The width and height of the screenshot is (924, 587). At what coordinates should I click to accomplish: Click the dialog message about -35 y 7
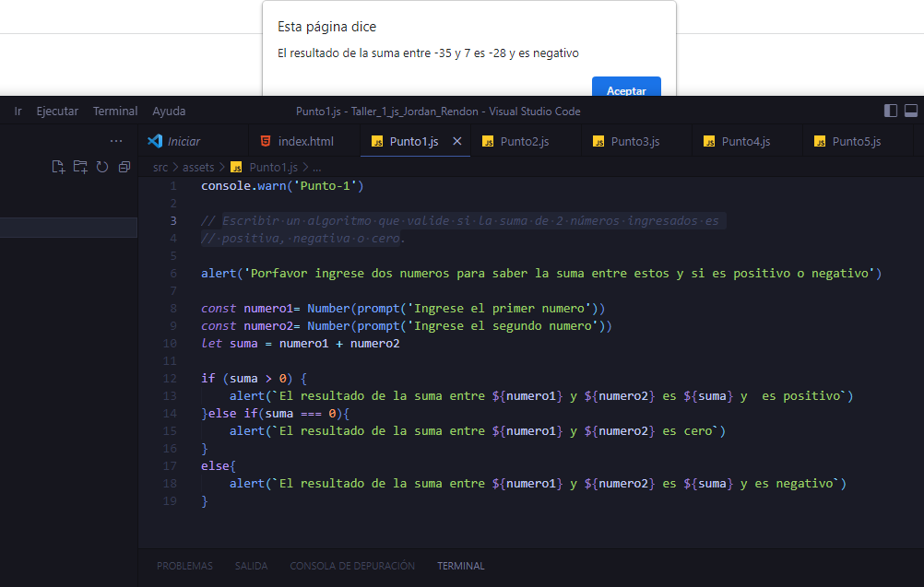coord(429,53)
